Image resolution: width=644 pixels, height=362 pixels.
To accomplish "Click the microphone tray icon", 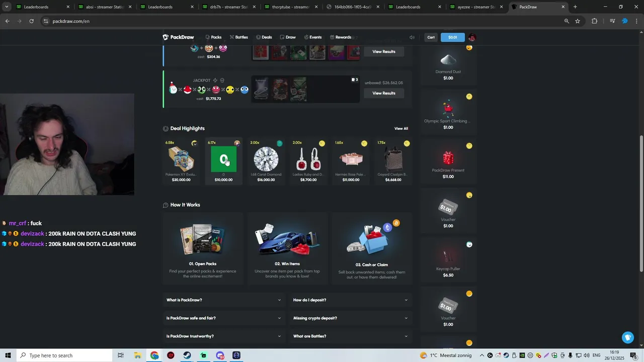I will click(x=571, y=355).
